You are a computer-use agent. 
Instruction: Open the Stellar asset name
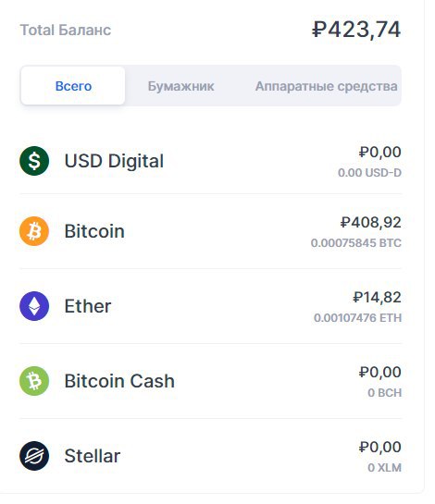click(93, 456)
